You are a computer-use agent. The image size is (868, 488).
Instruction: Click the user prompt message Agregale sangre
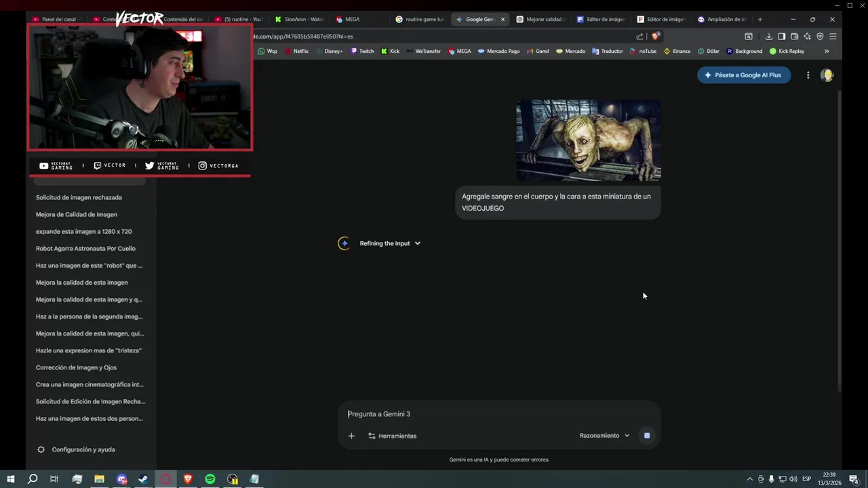(557, 202)
